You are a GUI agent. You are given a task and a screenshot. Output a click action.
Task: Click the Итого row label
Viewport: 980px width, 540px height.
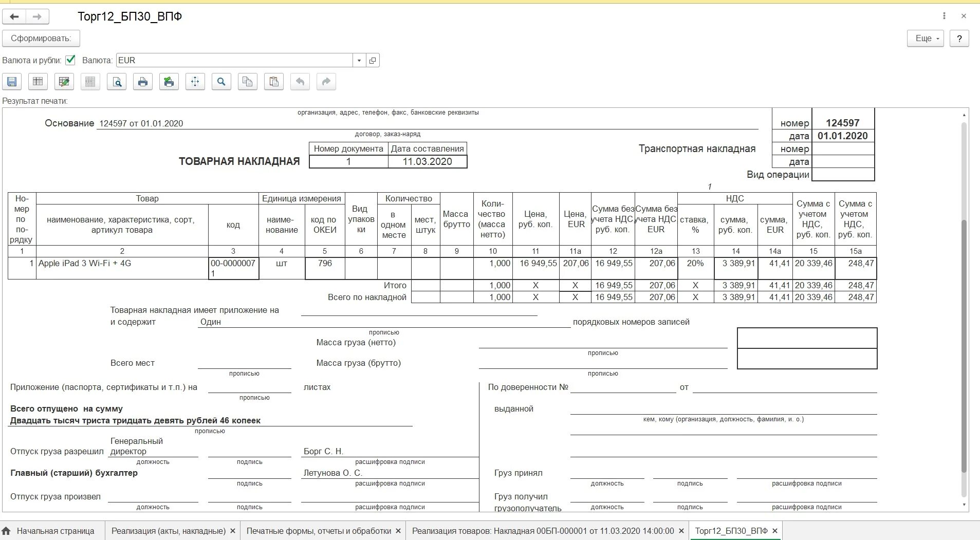coord(395,285)
